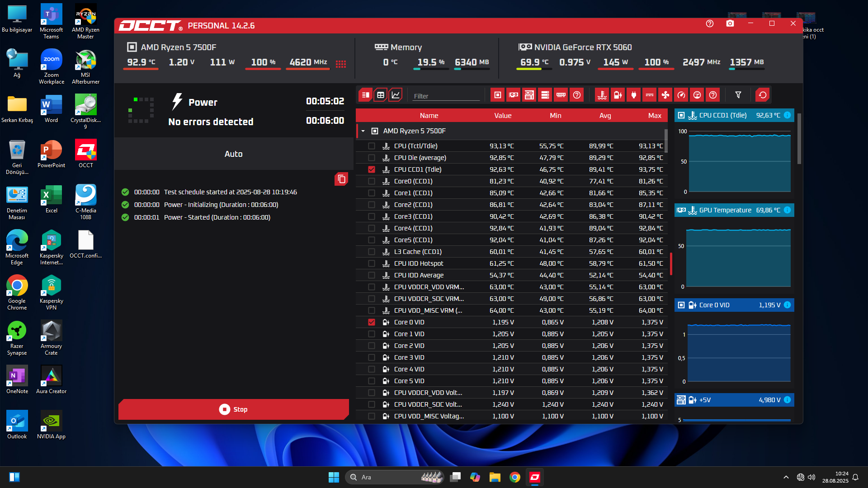Check the CPU Die (average) box

click(x=372, y=158)
